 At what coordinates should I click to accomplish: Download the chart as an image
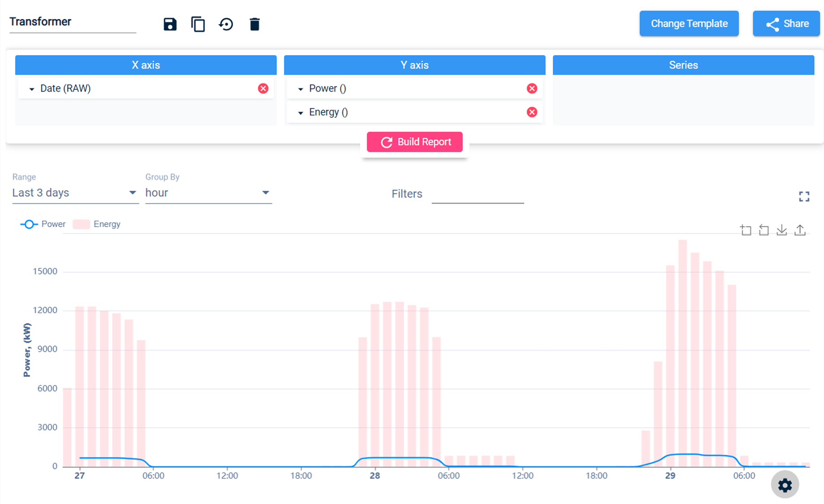click(782, 230)
